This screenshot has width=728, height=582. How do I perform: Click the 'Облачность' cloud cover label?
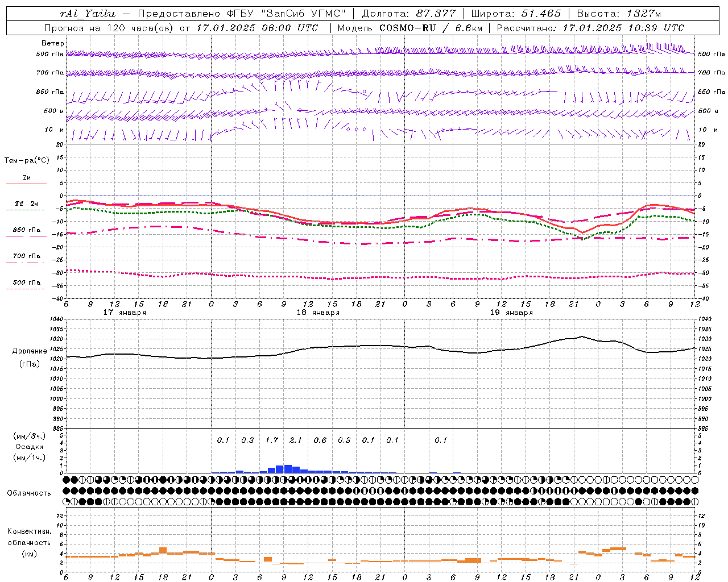click(x=29, y=493)
